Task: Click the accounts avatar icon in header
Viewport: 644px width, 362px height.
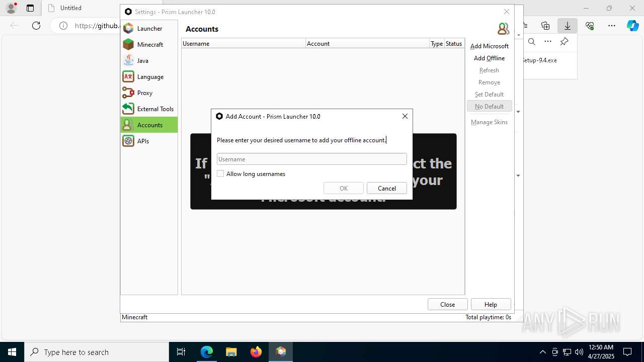Action: [x=503, y=29]
